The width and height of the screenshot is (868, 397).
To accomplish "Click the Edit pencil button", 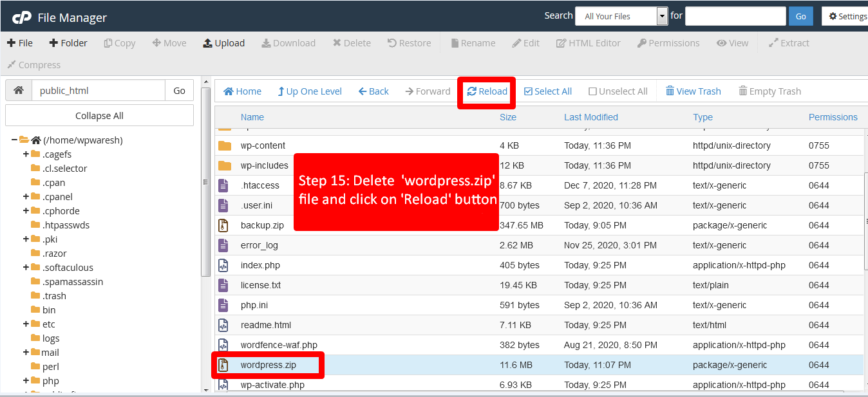I will (526, 43).
